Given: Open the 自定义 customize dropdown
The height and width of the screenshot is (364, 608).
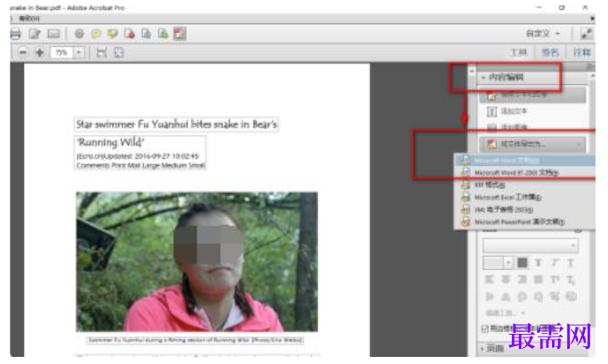Looking at the screenshot, I should tap(543, 34).
